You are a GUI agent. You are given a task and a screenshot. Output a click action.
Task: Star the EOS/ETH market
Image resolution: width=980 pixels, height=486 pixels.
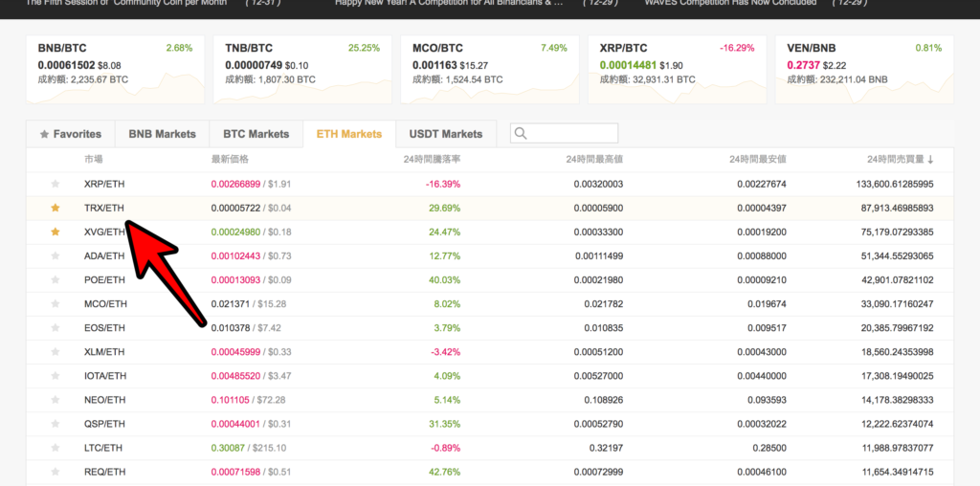pyautogui.click(x=55, y=328)
